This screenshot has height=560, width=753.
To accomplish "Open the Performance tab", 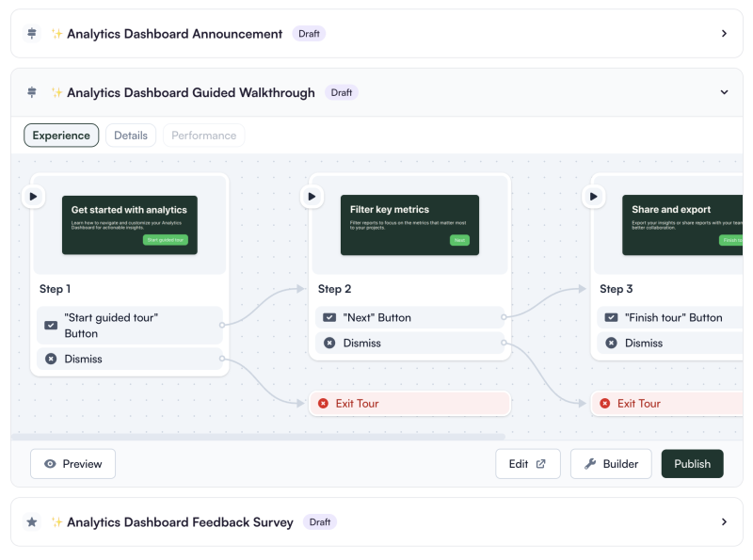I will click(203, 135).
